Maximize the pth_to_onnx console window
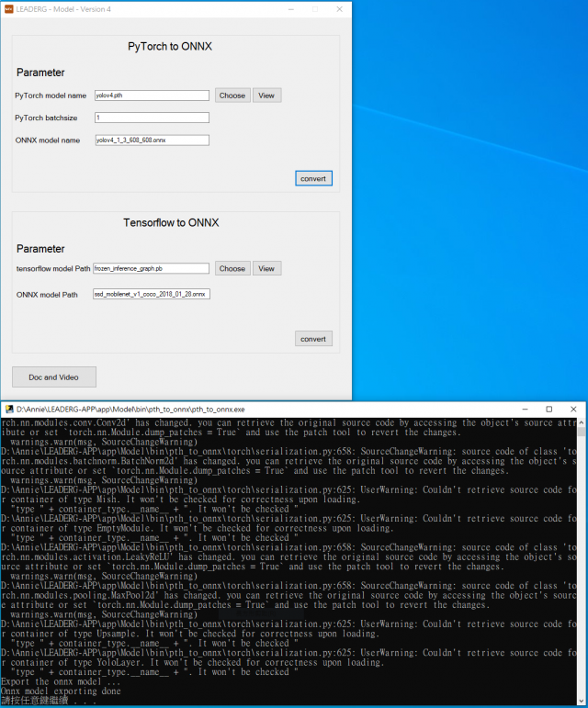 pyautogui.click(x=548, y=409)
